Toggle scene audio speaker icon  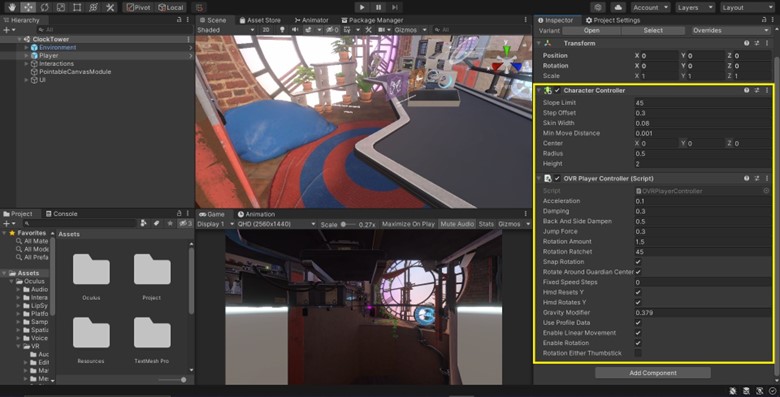[294, 30]
